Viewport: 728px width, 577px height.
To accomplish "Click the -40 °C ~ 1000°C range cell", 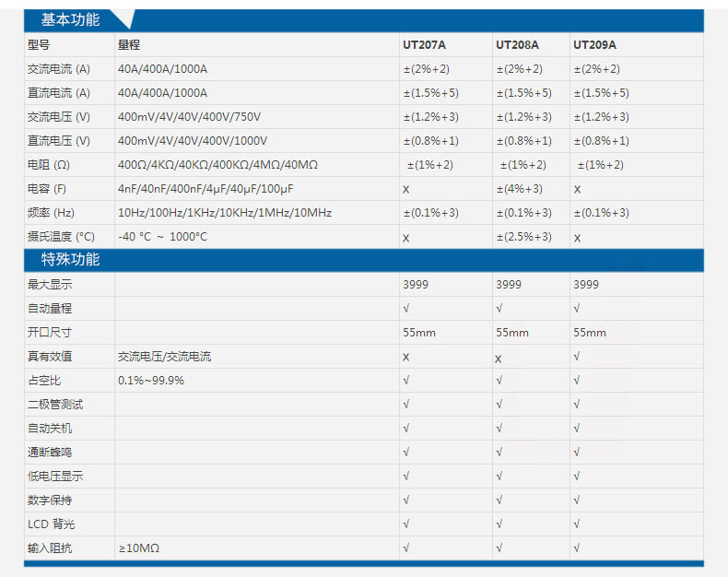I will [162, 237].
